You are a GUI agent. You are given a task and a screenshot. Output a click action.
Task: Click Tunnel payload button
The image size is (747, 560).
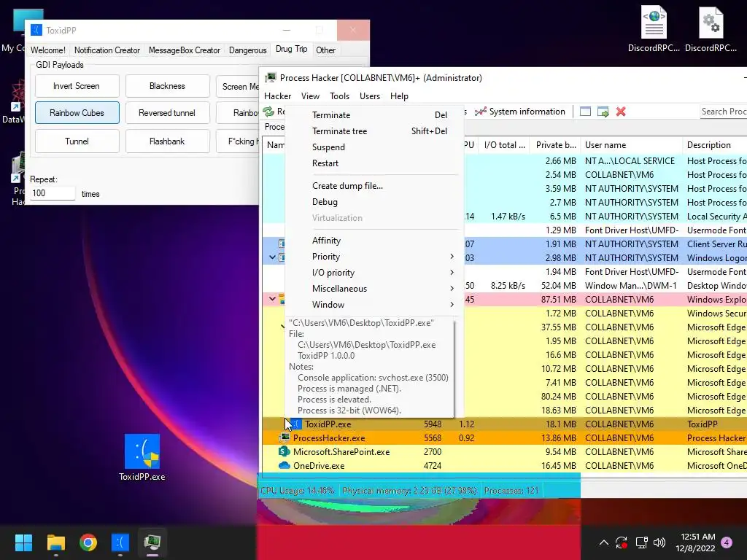tap(77, 141)
